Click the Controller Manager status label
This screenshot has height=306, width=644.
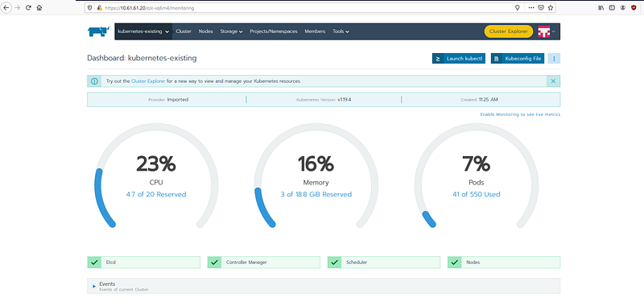click(x=246, y=262)
